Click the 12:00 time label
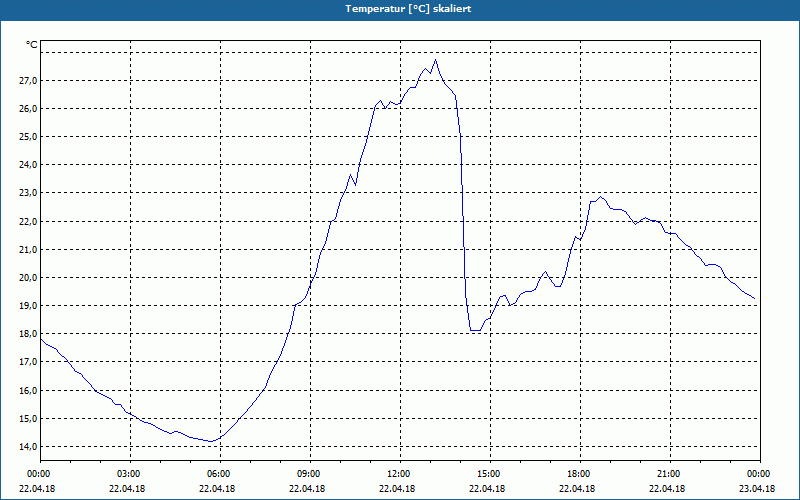 (x=401, y=474)
